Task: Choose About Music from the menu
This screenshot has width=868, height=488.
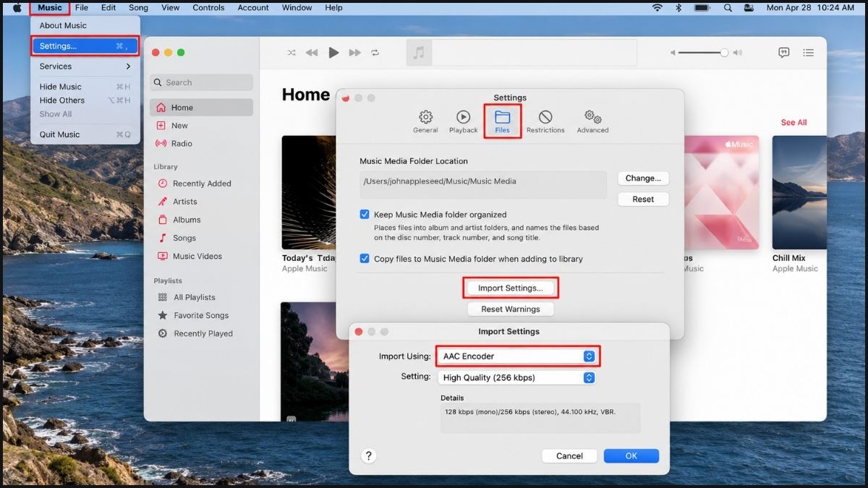Action: [x=85, y=25]
